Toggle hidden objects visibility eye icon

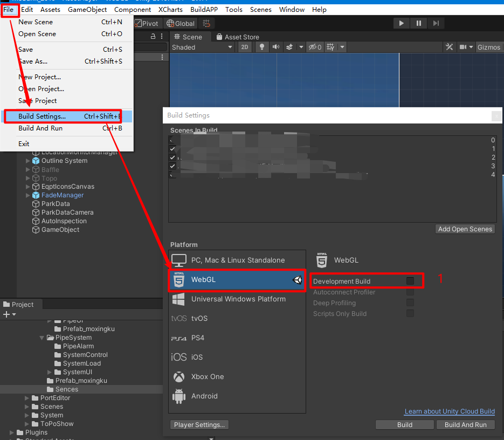315,47
